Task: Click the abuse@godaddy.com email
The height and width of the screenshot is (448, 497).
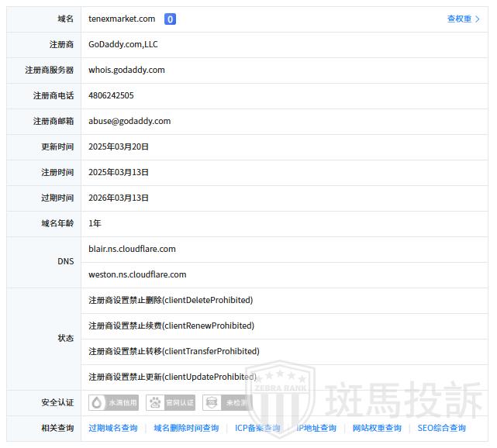Action: click(x=129, y=121)
